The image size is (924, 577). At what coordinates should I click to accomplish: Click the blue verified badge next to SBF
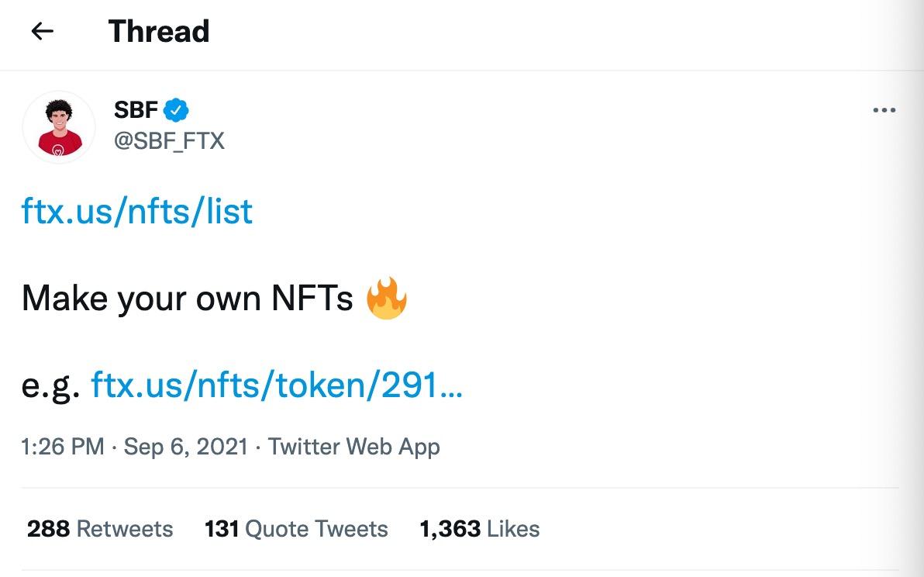(x=177, y=109)
